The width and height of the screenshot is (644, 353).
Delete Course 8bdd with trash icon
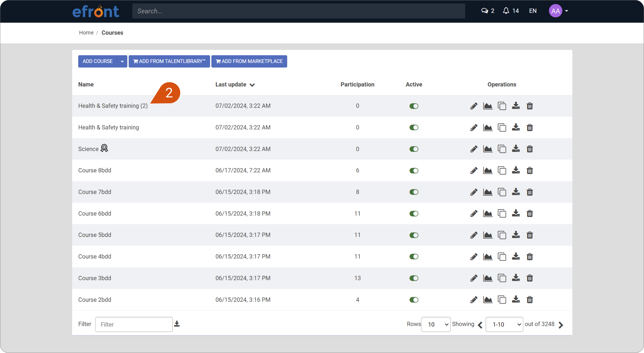[x=530, y=171]
